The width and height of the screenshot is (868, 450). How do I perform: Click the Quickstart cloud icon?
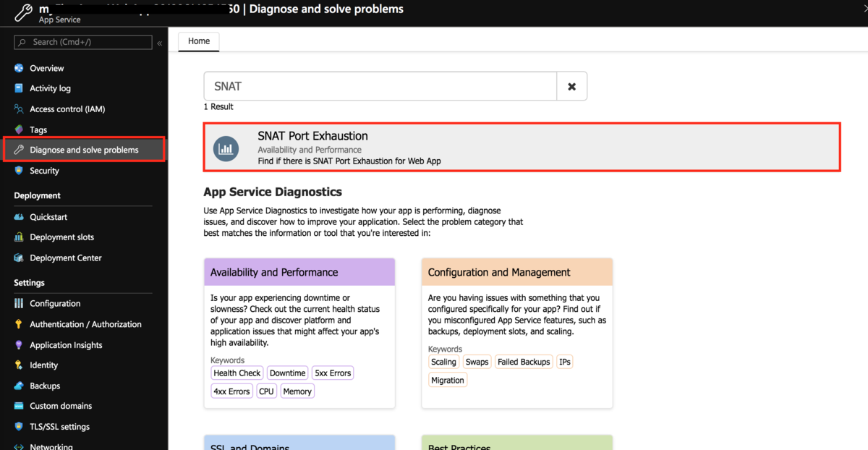click(20, 217)
